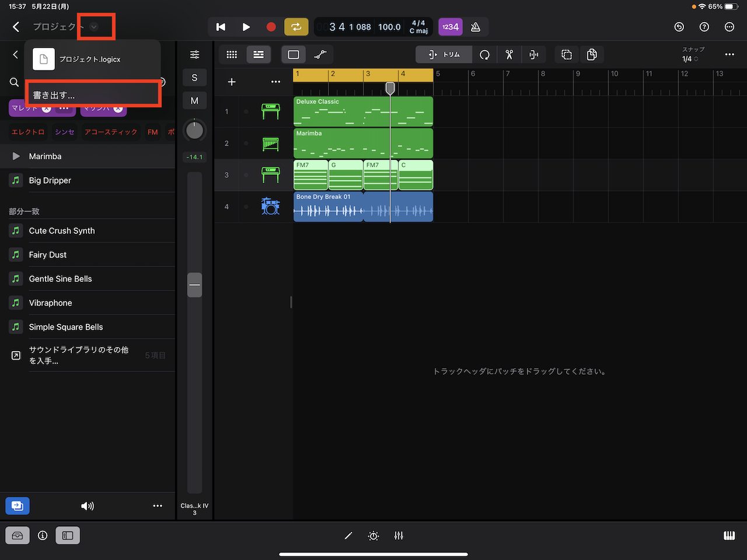Go back in the sound browser panel
This screenshot has width=747, height=560.
point(15,55)
